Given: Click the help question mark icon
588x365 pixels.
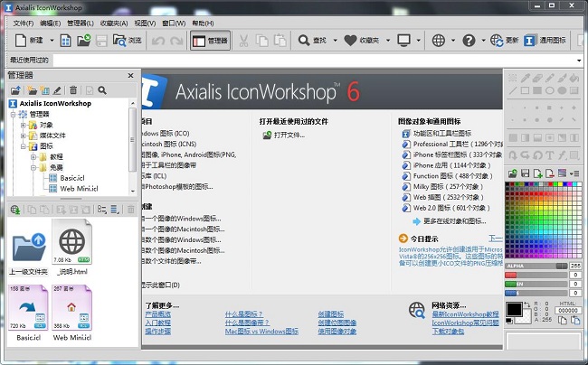Looking at the screenshot, I should coord(469,41).
